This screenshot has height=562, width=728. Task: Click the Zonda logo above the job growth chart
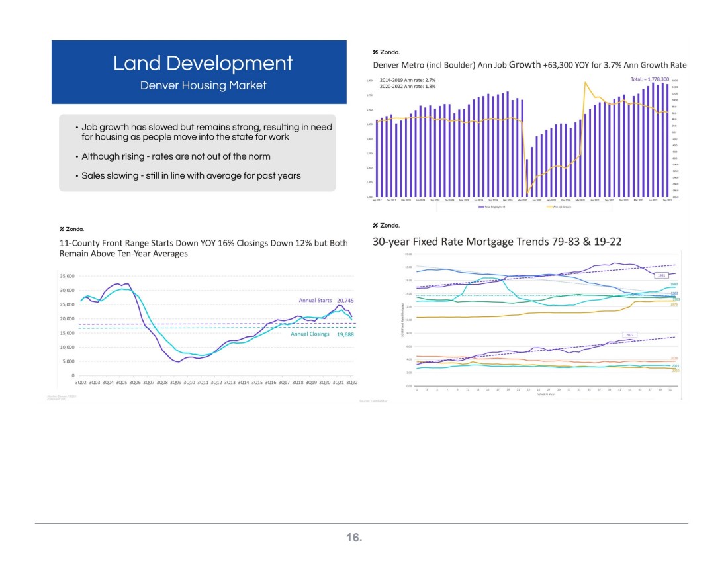387,52
